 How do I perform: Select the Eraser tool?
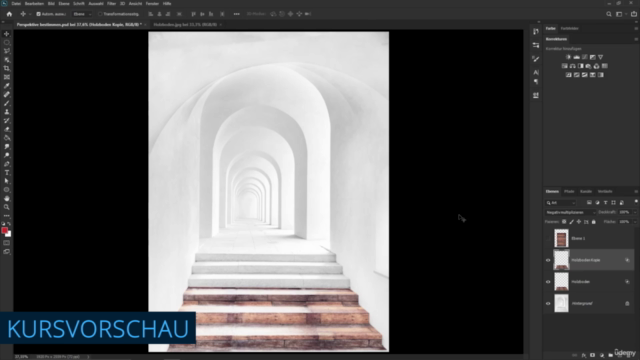(x=7, y=129)
